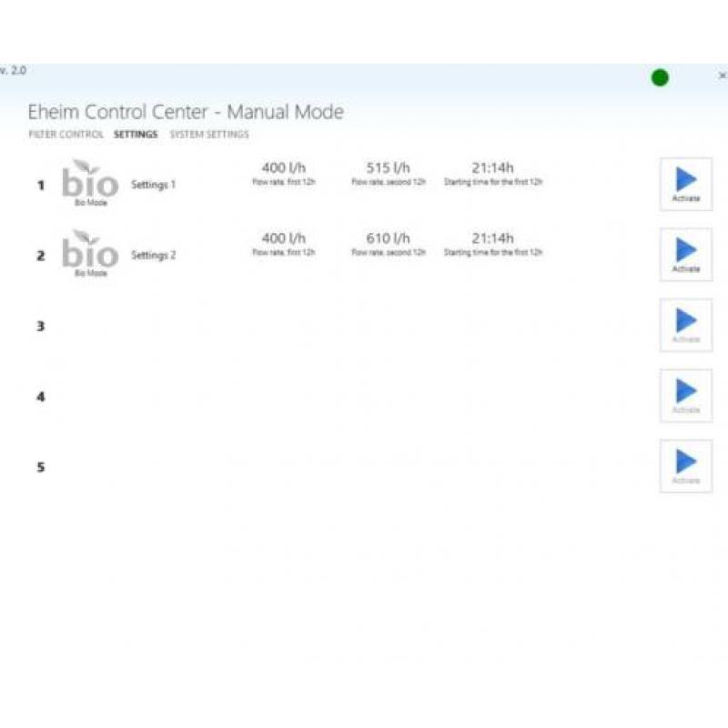Select empty slot number 5
728x728 pixels.
(41, 468)
